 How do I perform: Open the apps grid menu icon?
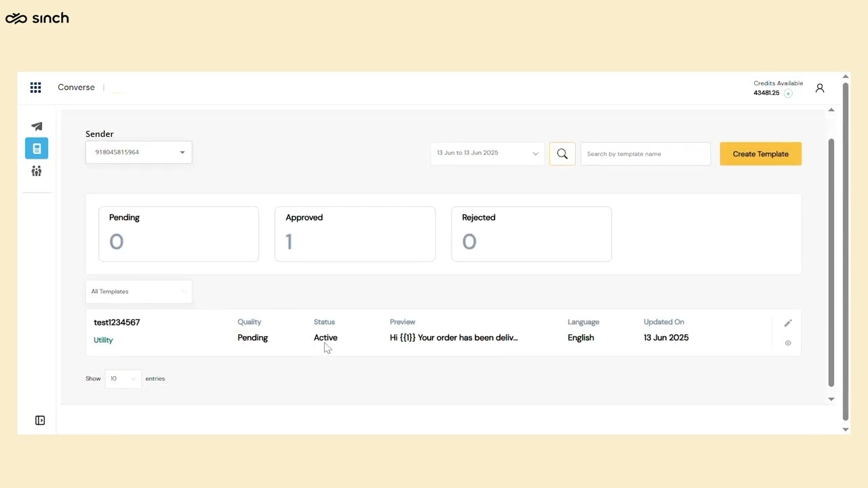(35, 87)
